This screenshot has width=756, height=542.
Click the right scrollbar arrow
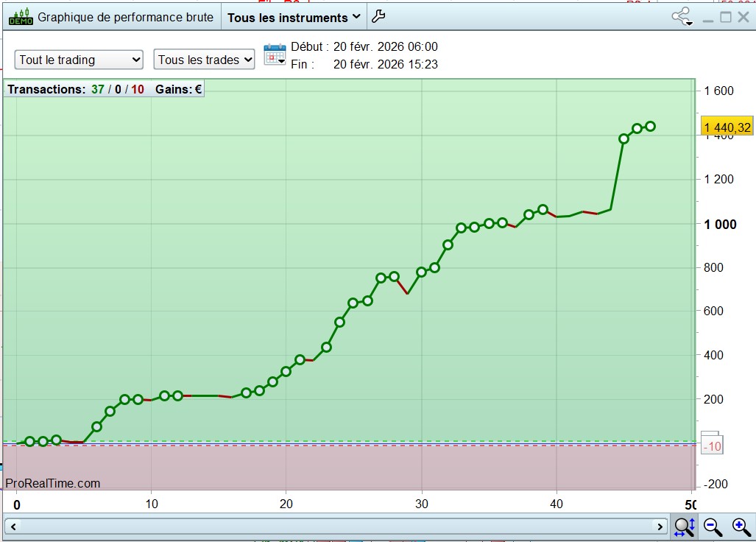[x=660, y=527]
